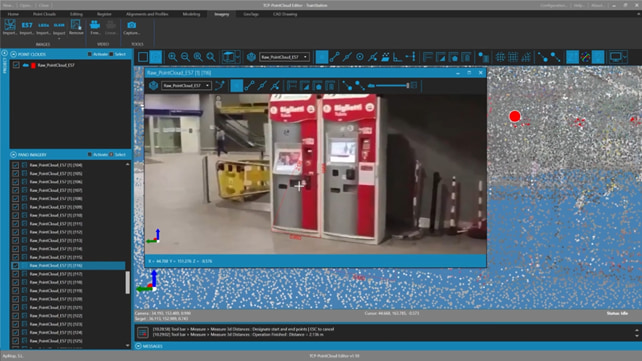Click the point cloud area tool icon
Screen dimensions: 642x361
(x=385, y=57)
